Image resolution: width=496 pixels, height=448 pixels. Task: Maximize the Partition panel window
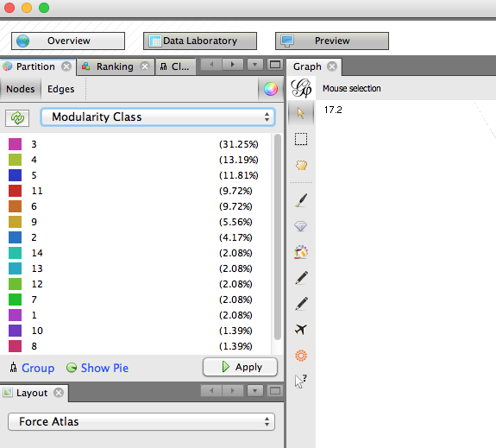[x=275, y=65]
